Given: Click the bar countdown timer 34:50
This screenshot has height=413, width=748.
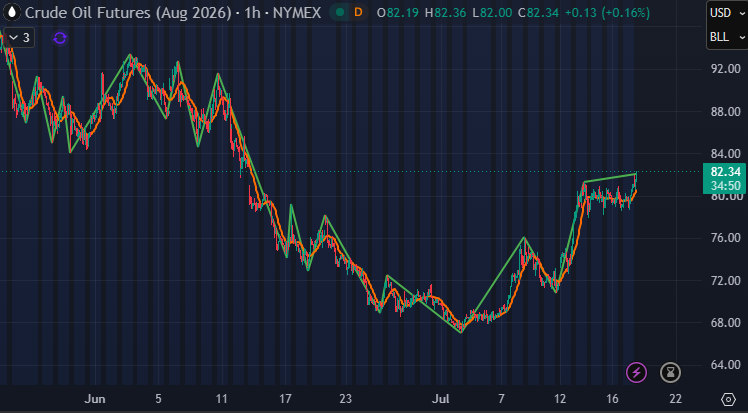Looking at the screenshot, I should 725,186.
